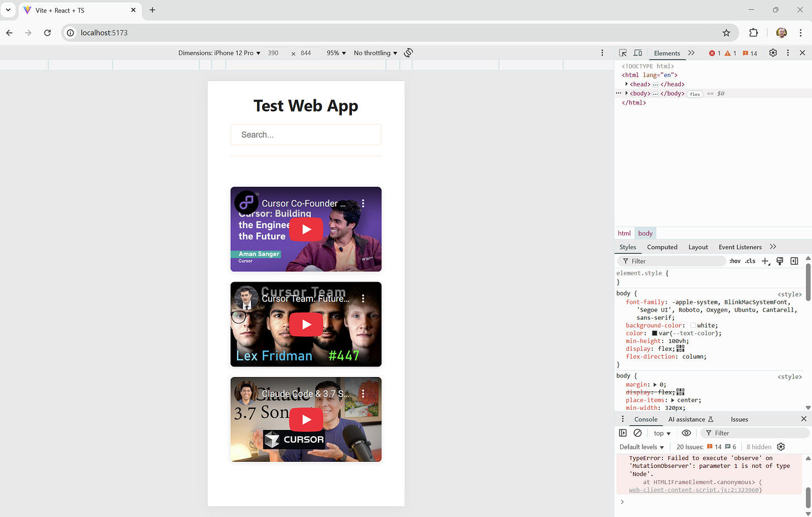Expand the body element node
The width and height of the screenshot is (812, 517).
[x=627, y=93]
